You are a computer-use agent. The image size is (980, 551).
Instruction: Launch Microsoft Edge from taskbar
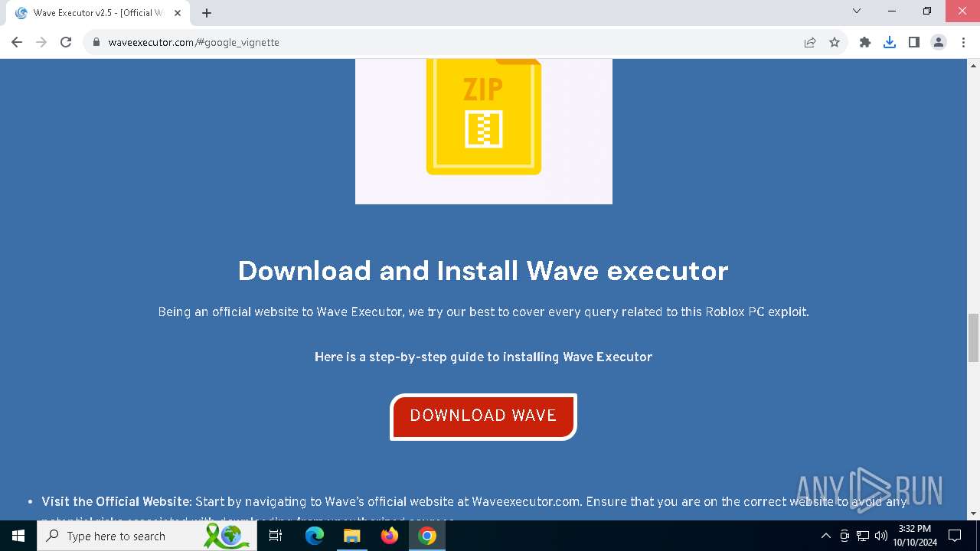(315, 536)
